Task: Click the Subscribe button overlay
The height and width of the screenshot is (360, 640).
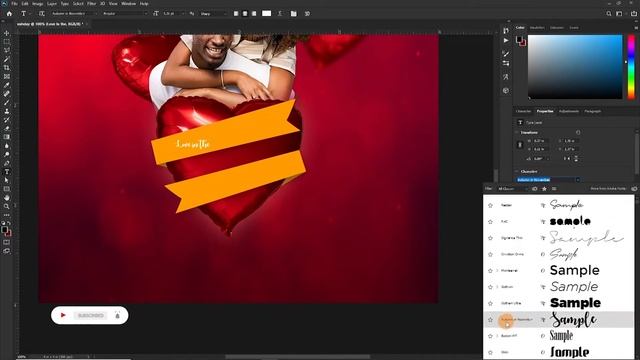Action: tap(90, 316)
